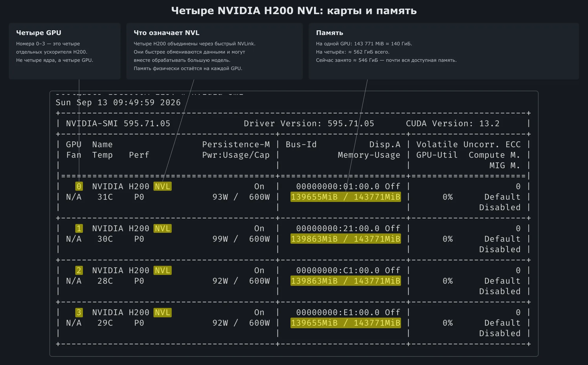Image resolution: width=588 pixels, height=365 pixels.
Task: Click highlighted NVL label in GPU 3 row
Action: click(x=163, y=312)
